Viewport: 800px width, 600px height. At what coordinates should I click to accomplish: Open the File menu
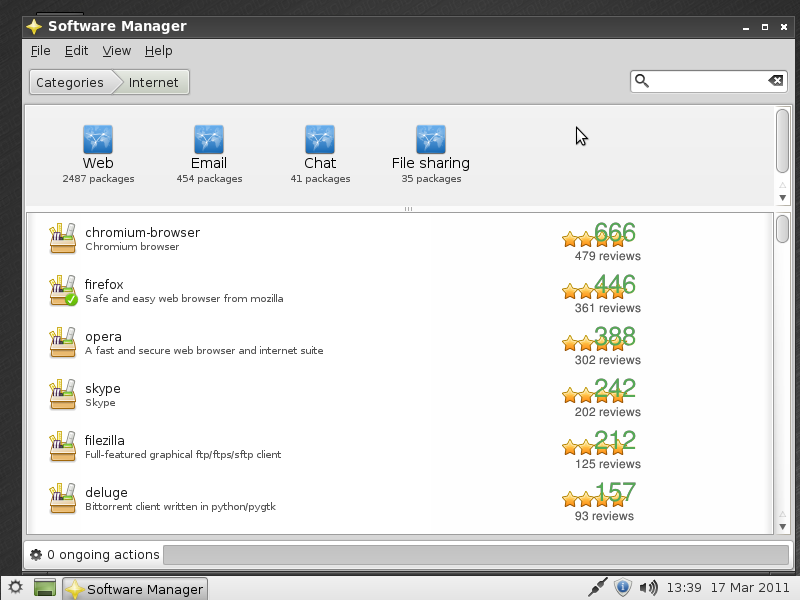[40, 50]
